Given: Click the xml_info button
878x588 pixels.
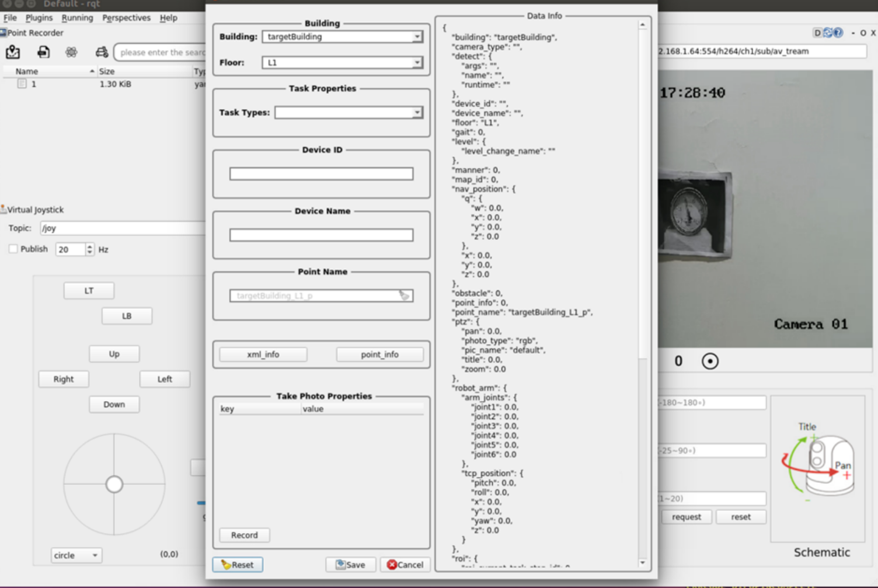Looking at the screenshot, I should coord(263,354).
